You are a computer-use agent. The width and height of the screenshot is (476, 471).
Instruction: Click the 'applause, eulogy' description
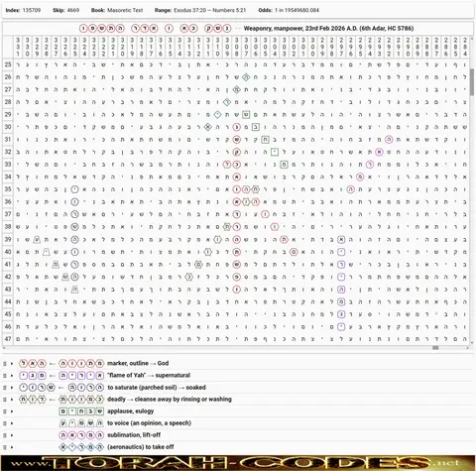(131, 412)
